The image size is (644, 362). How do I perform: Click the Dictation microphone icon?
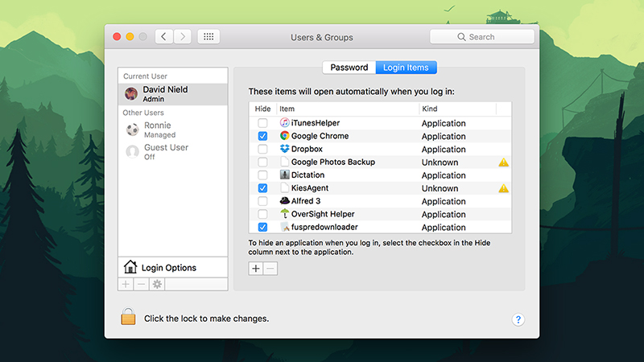[285, 175]
